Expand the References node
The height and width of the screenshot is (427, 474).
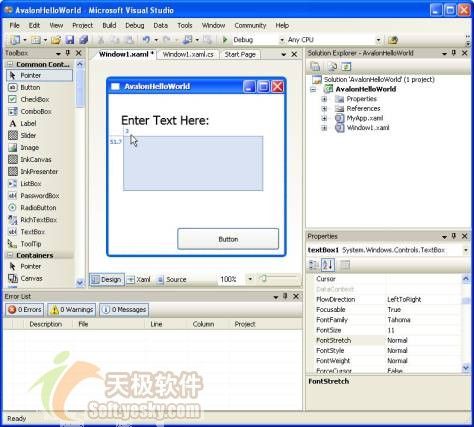[x=324, y=109]
